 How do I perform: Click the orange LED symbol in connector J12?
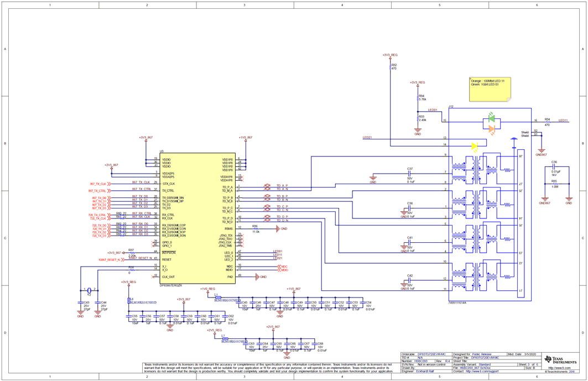click(492, 128)
